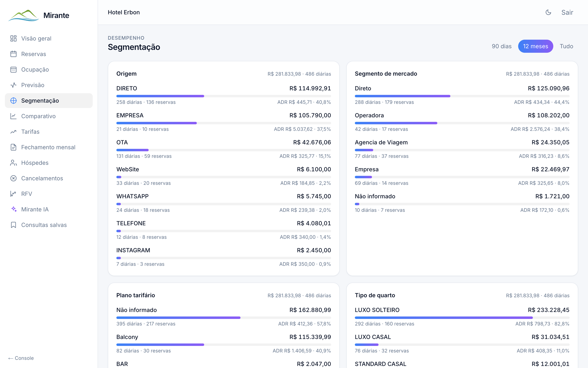Open the RFV analysis page

click(49, 194)
